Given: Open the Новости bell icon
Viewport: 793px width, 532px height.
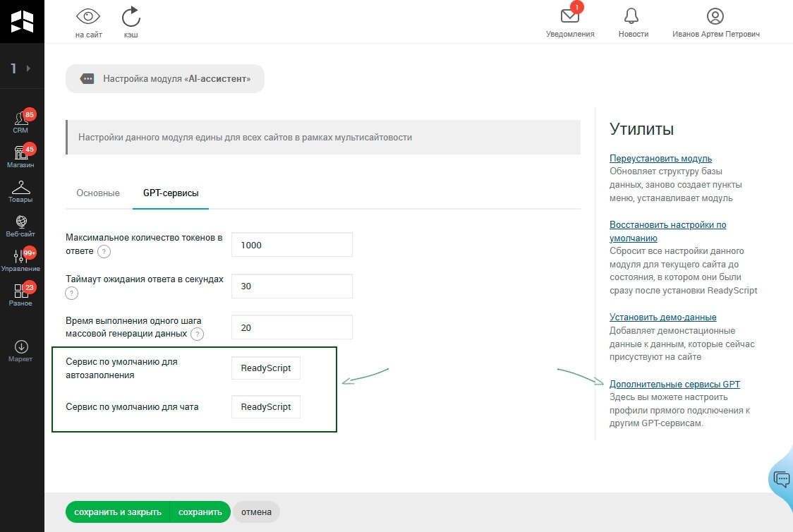Looking at the screenshot, I should 631,16.
